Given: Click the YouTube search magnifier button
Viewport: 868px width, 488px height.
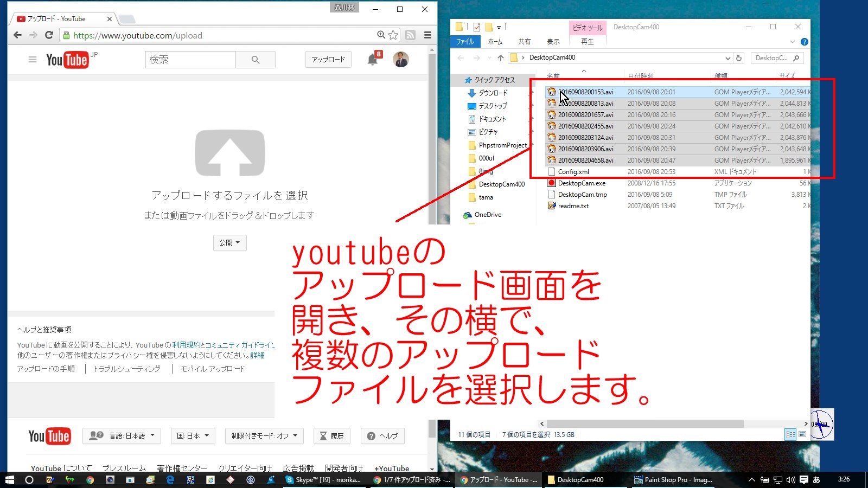Looking at the screenshot, I should (256, 60).
